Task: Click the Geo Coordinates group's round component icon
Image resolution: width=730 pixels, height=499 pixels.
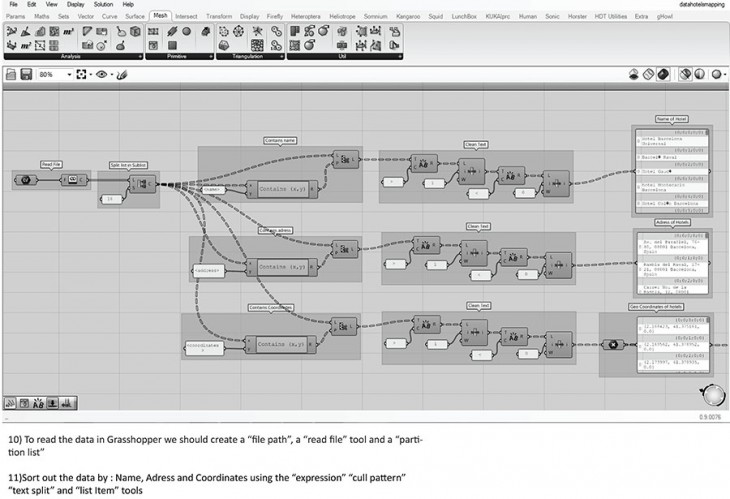Action: [x=614, y=346]
